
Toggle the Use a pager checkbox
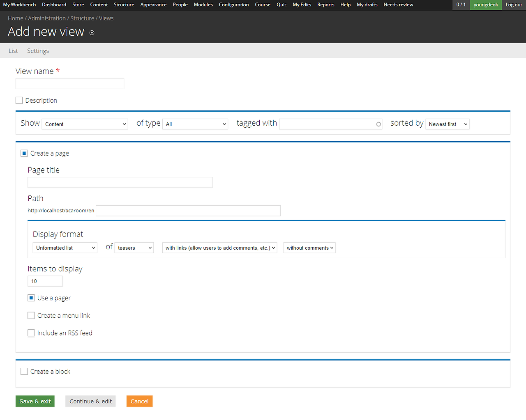point(31,298)
